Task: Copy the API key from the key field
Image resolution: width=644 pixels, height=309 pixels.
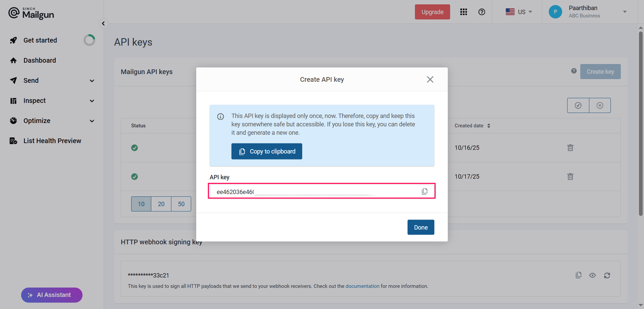Action: coord(424,191)
